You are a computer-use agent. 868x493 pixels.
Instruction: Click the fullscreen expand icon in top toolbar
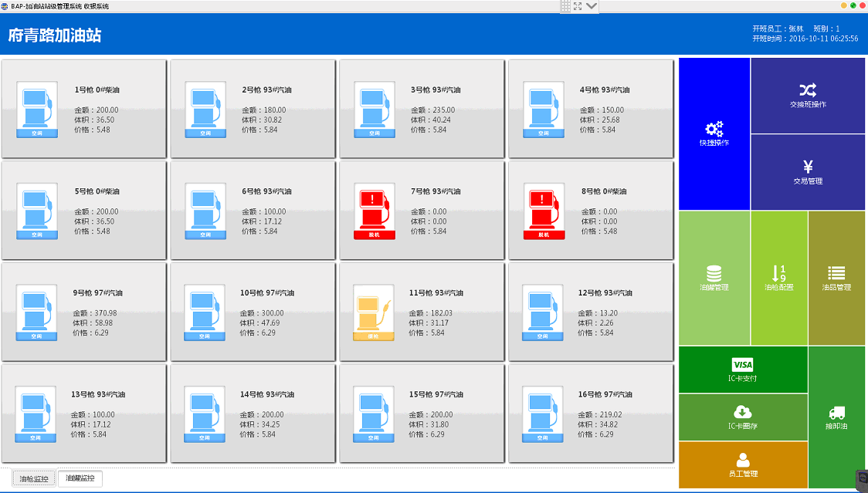coord(578,6)
